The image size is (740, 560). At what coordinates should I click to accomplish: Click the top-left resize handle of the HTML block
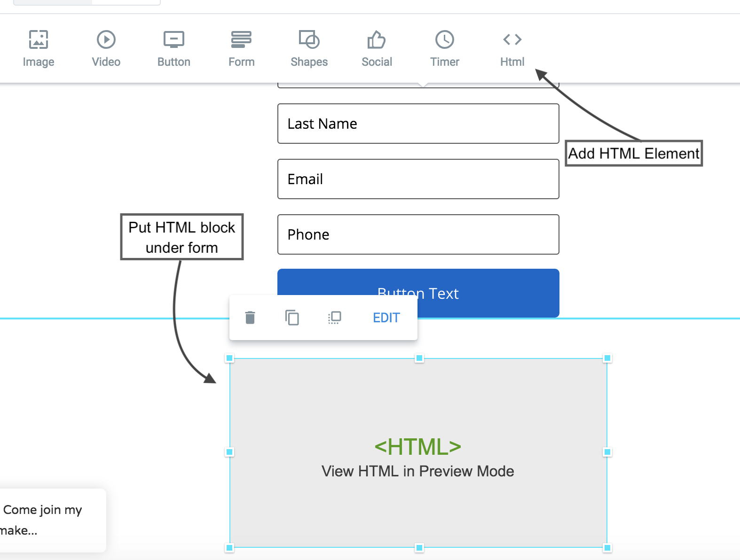(x=229, y=358)
